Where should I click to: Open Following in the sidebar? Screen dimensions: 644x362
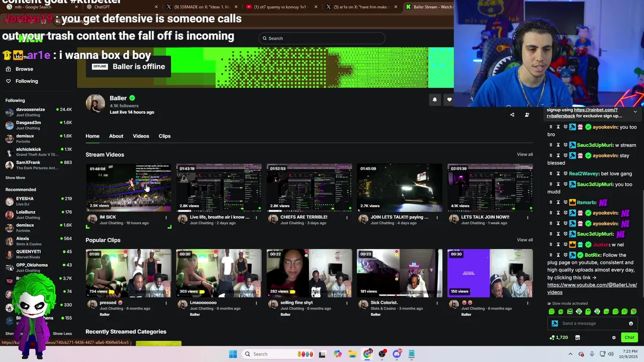tap(22, 81)
